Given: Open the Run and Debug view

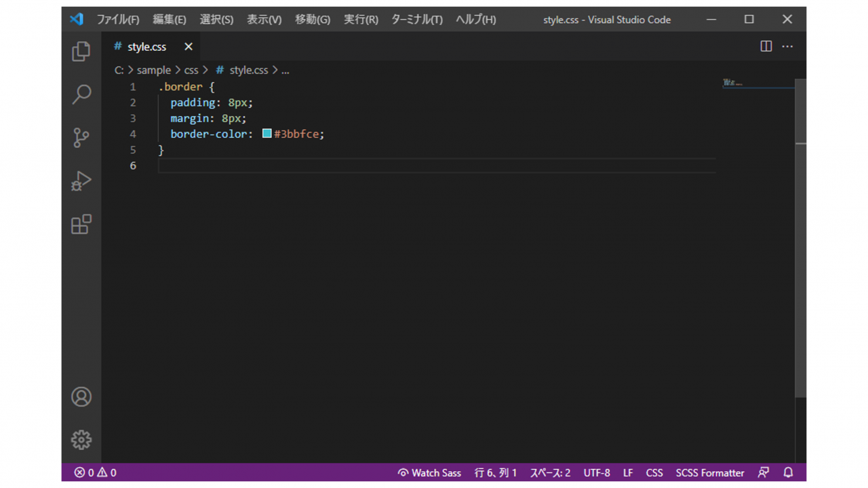Looking at the screenshot, I should point(81,181).
